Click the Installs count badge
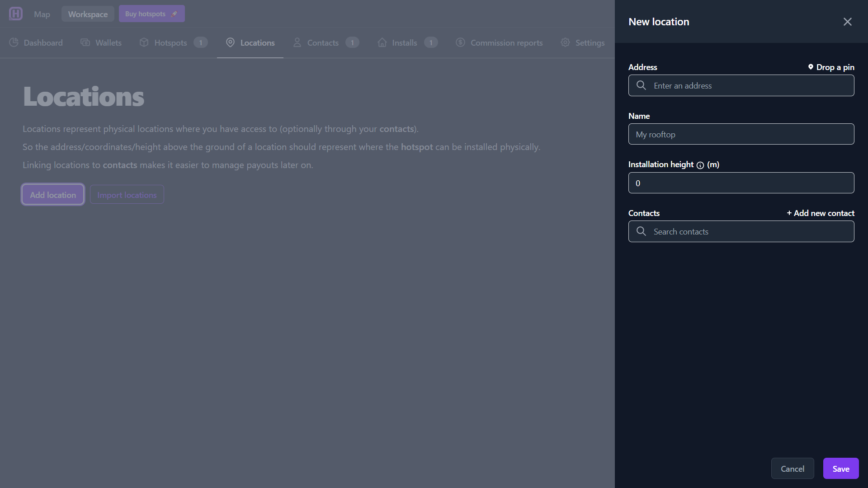Viewport: 868px width, 488px height. (x=431, y=42)
